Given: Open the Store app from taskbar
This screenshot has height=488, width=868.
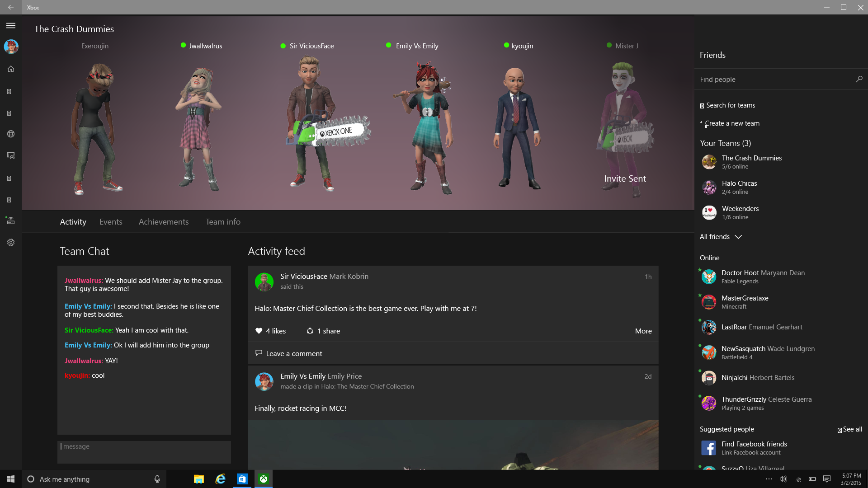Looking at the screenshot, I should [242, 479].
